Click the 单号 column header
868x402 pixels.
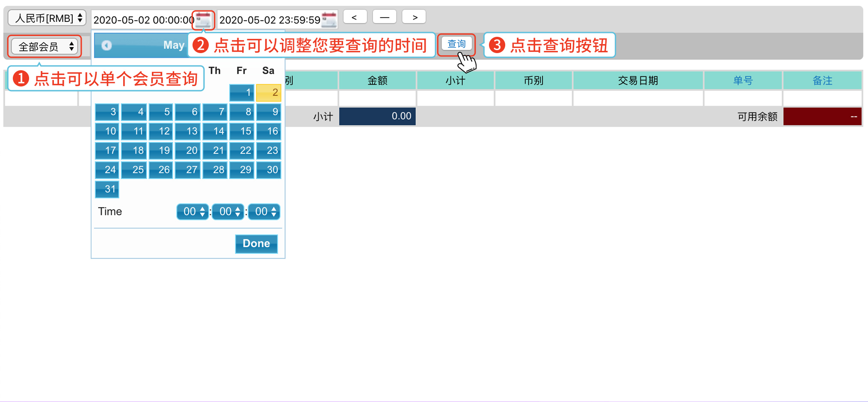coord(743,80)
